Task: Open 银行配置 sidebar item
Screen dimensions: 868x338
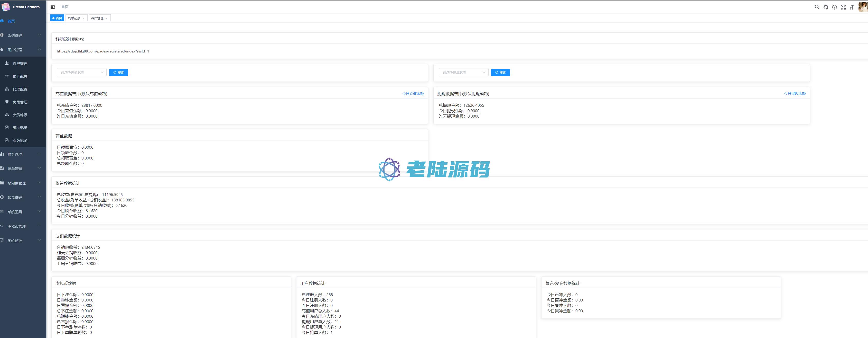Action: click(20, 76)
